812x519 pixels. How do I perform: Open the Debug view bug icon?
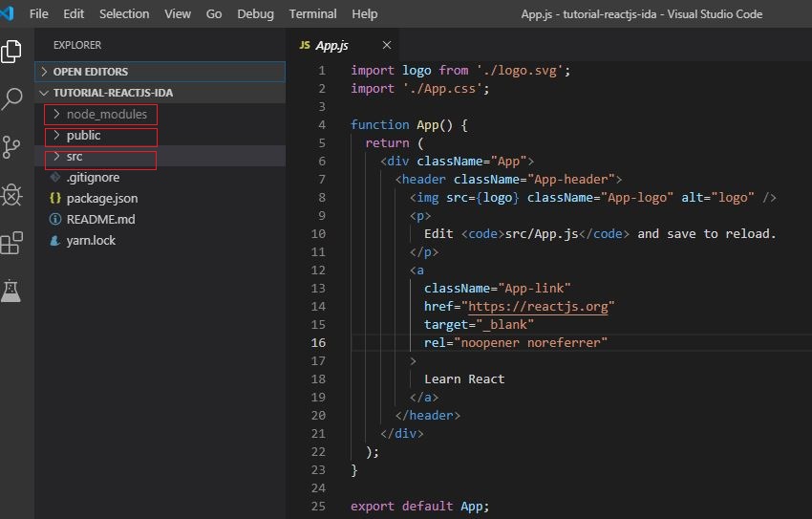click(x=11, y=195)
